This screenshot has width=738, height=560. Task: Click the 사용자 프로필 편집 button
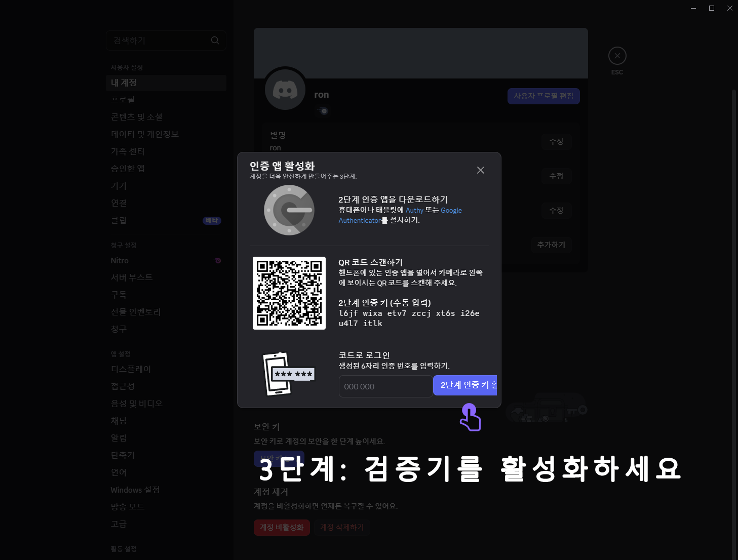click(x=543, y=96)
